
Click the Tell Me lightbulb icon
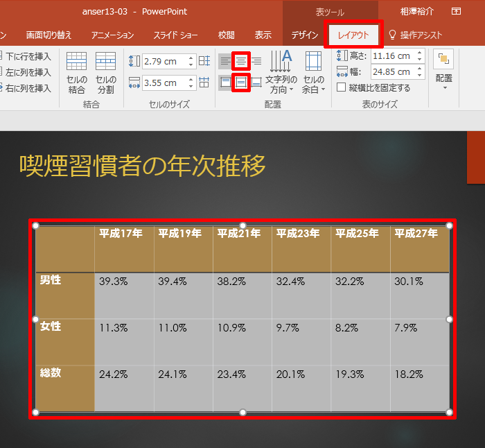pos(392,35)
